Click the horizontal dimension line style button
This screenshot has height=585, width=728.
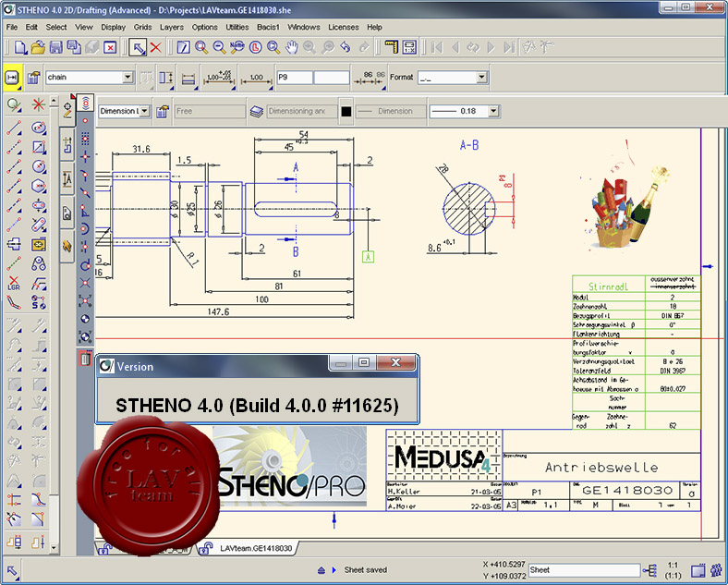188,78
